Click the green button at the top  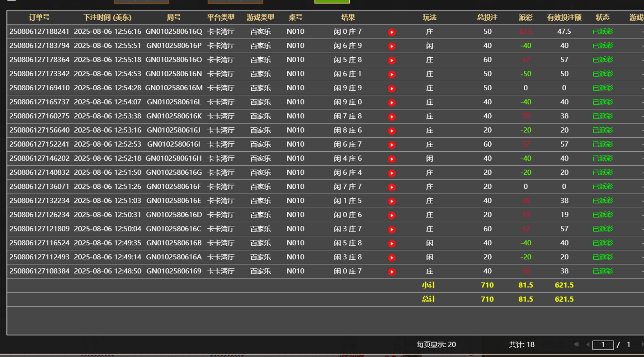(x=332, y=1)
